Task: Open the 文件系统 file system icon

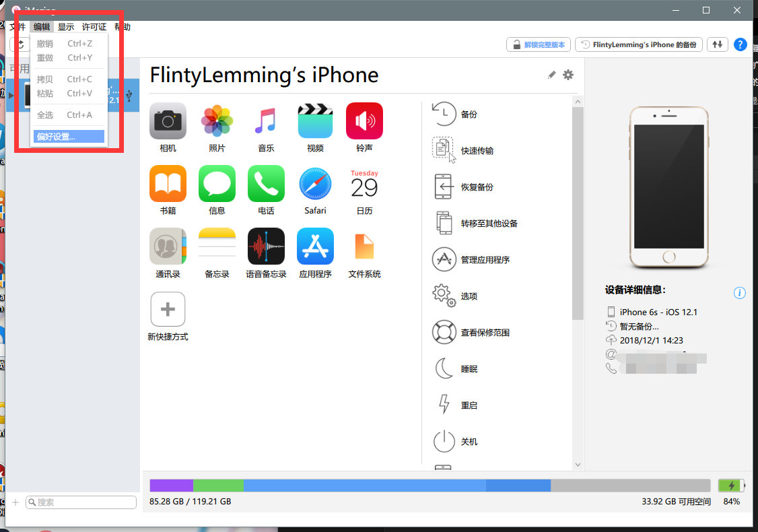Action: [x=364, y=246]
